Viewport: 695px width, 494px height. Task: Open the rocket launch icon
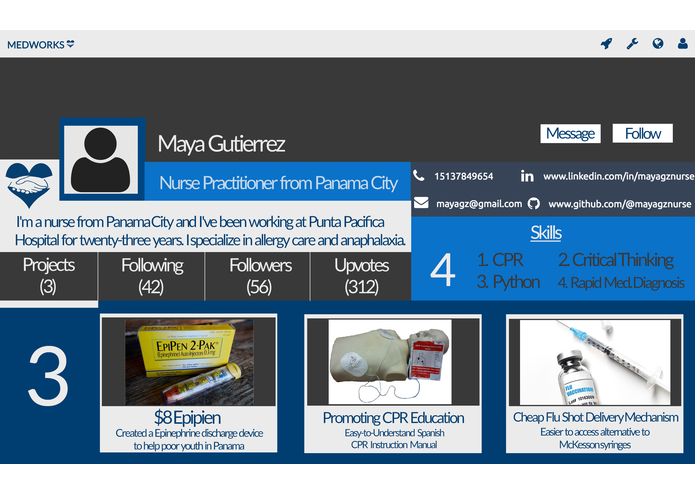[606, 43]
